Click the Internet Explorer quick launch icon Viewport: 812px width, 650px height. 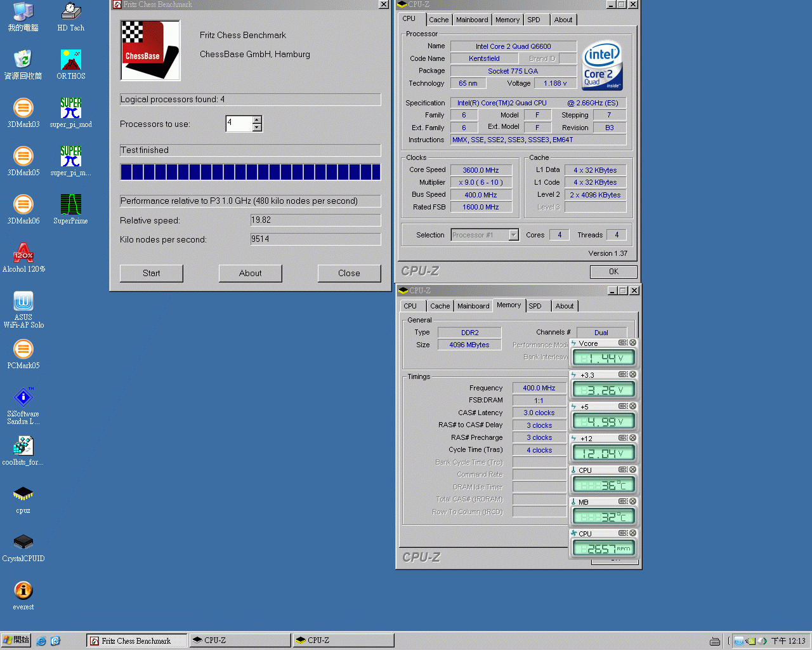point(41,641)
